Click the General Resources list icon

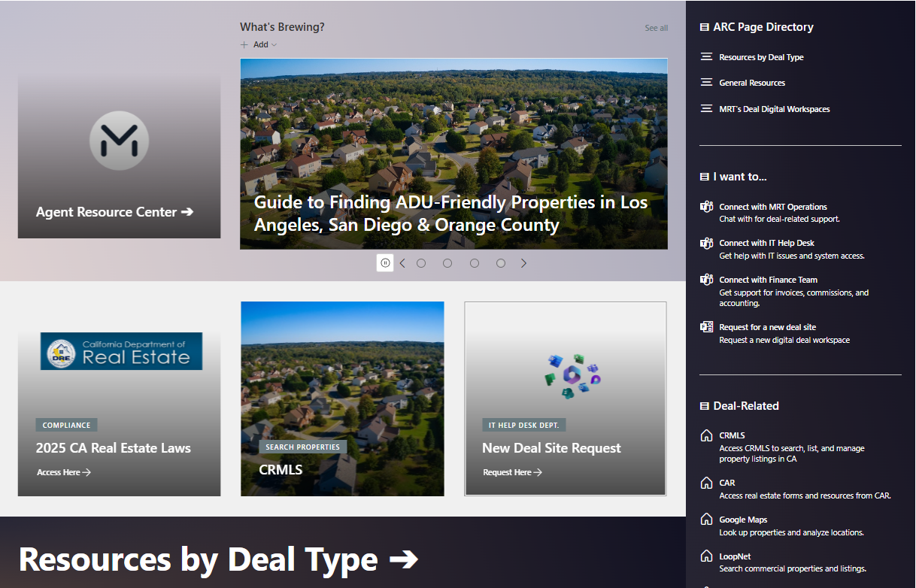coord(706,83)
